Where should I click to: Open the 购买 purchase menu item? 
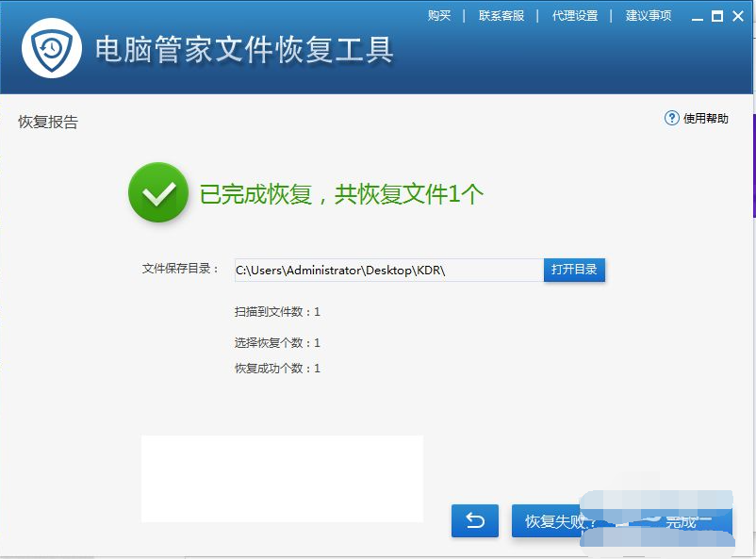pyautogui.click(x=439, y=16)
